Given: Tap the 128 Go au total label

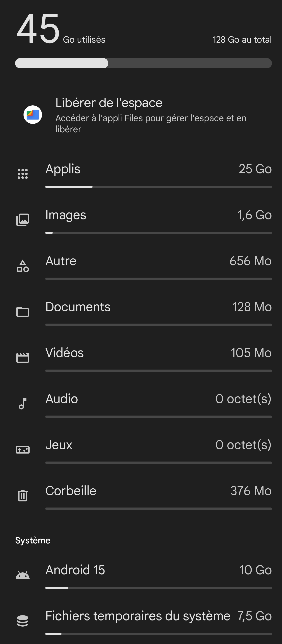Looking at the screenshot, I should (x=242, y=40).
